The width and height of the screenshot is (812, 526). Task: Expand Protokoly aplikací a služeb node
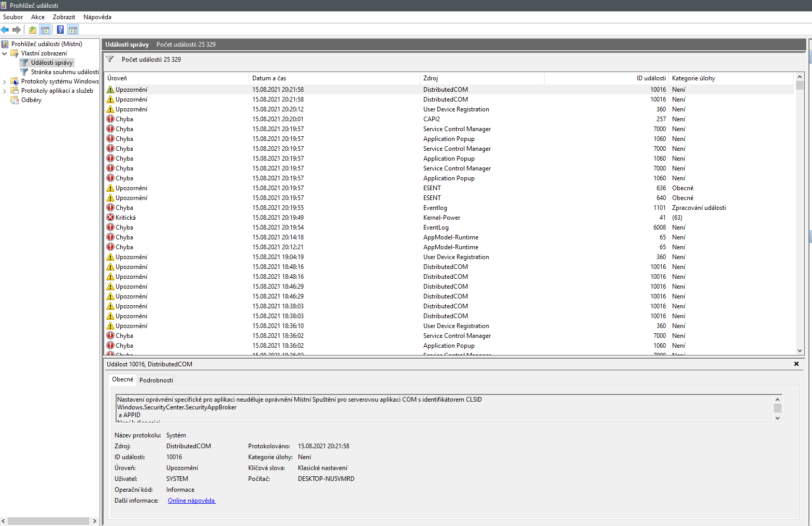5,91
